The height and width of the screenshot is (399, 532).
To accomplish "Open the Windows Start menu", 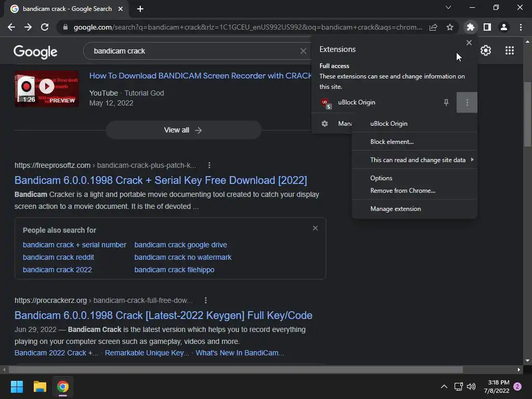I will point(17,387).
